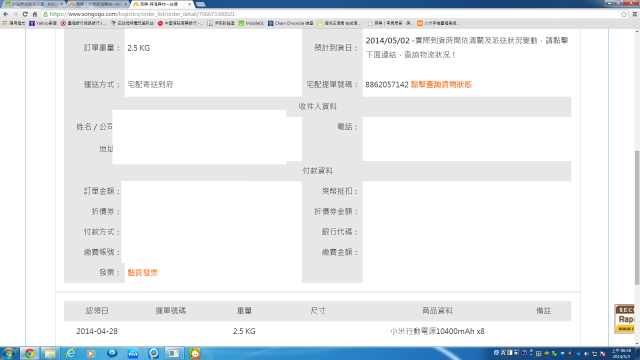This screenshot has width=640, height=360.
Task: Click the browser forward arrow
Action: [16, 14]
